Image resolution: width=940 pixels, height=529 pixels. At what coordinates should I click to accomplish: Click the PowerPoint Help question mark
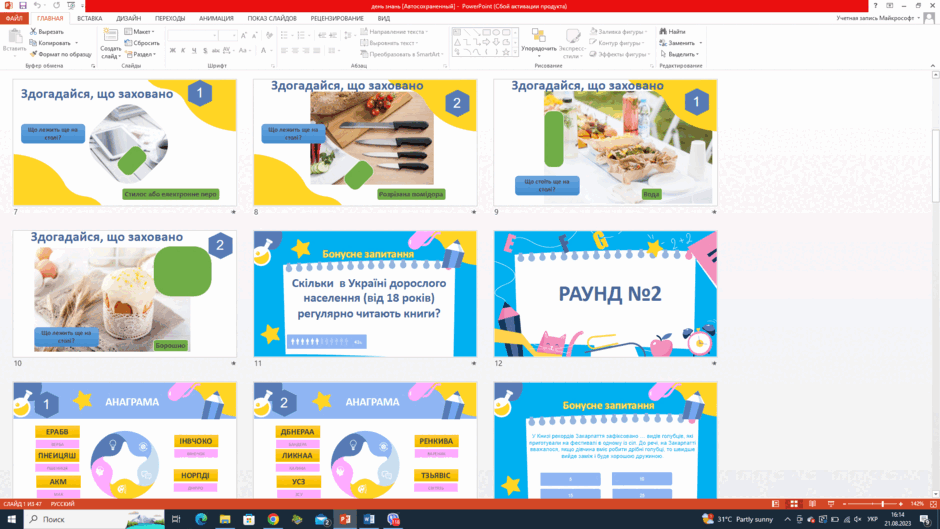pos(875,5)
